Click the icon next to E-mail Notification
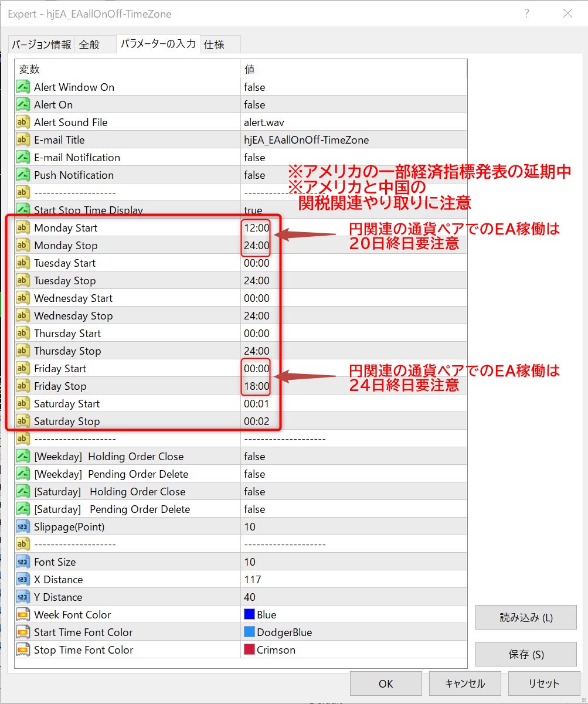The width and height of the screenshot is (588, 704). point(23,158)
